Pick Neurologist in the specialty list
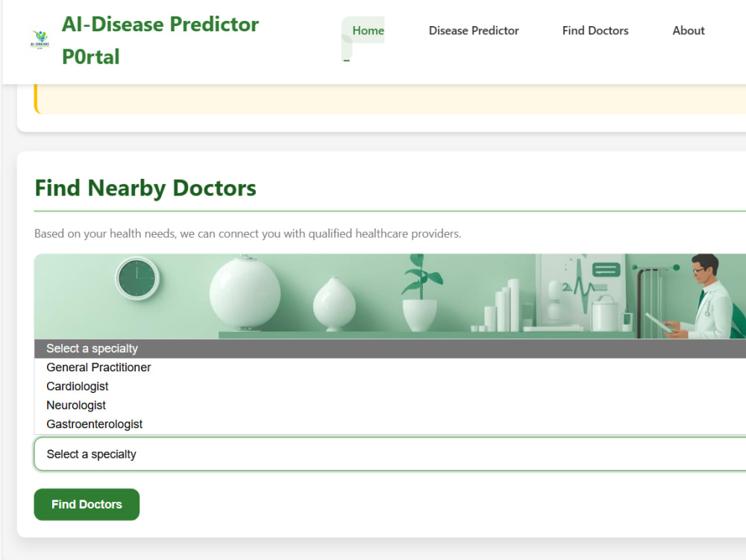Image resolution: width=746 pixels, height=560 pixels. coord(390,406)
